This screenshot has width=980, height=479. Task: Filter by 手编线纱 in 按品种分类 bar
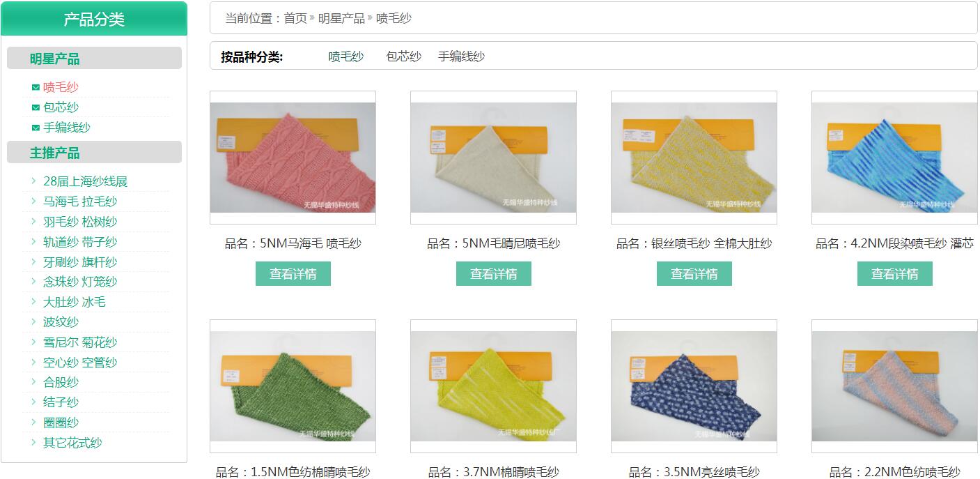[x=461, y=56]
